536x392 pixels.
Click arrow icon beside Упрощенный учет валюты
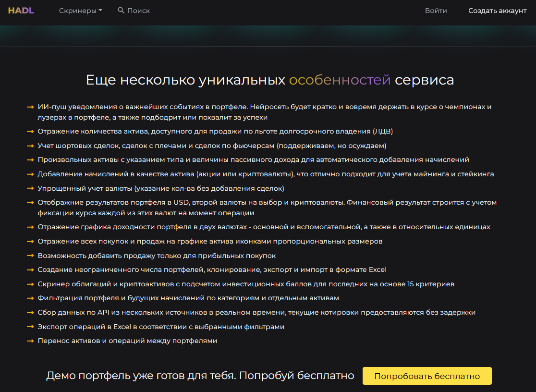point(30,188)
